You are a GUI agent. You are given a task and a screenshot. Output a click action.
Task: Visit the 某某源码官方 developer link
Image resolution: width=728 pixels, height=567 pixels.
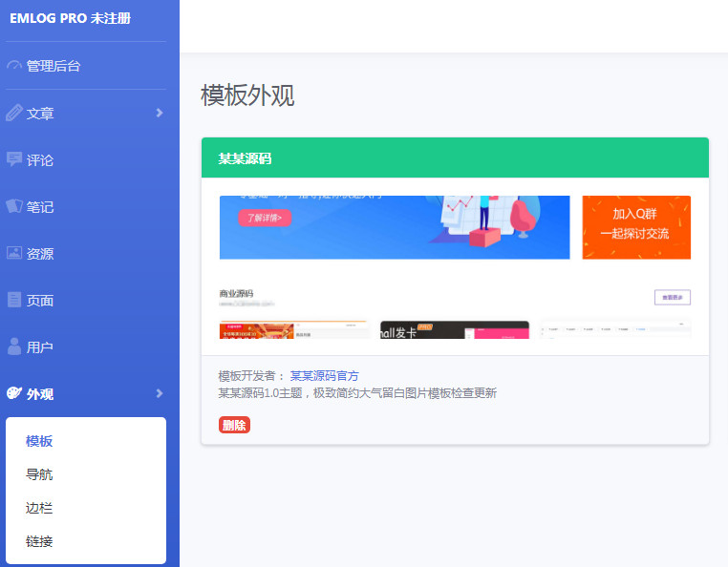point(325,376)
